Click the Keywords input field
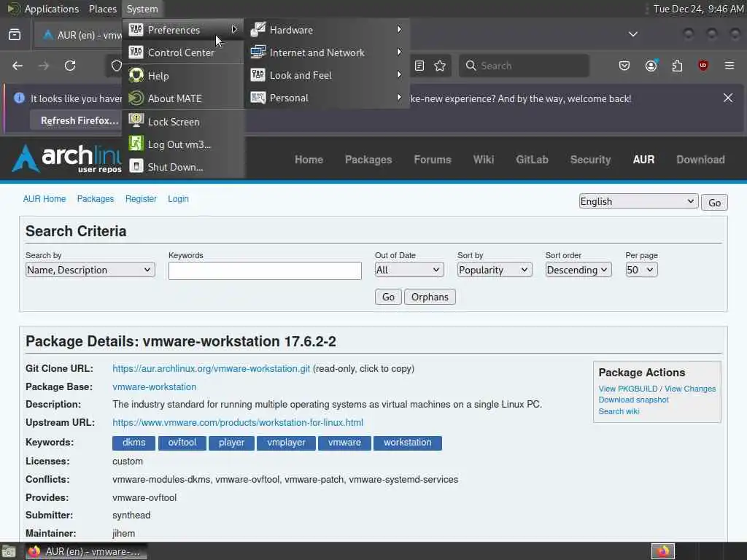 pos(265,271)
